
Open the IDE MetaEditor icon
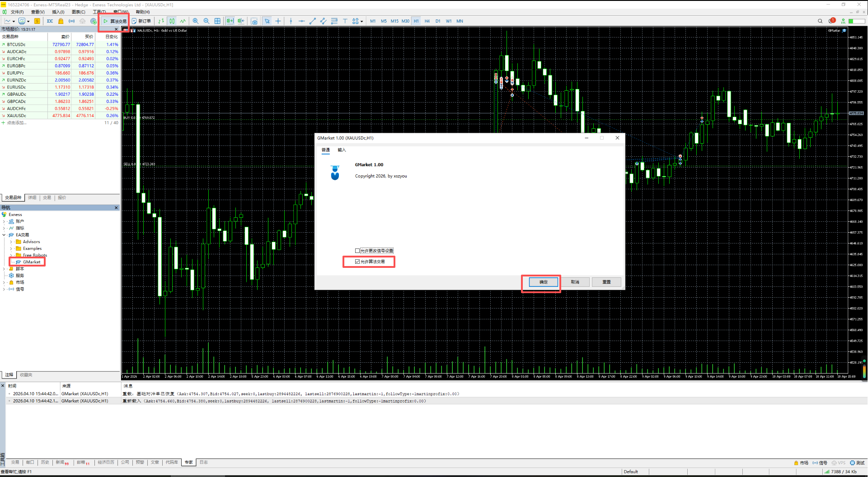50,21
